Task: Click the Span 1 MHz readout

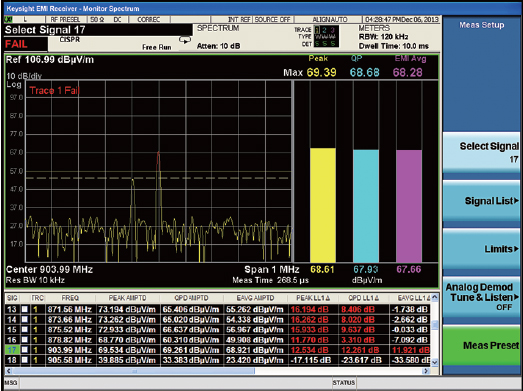Action: pos(272,270)
